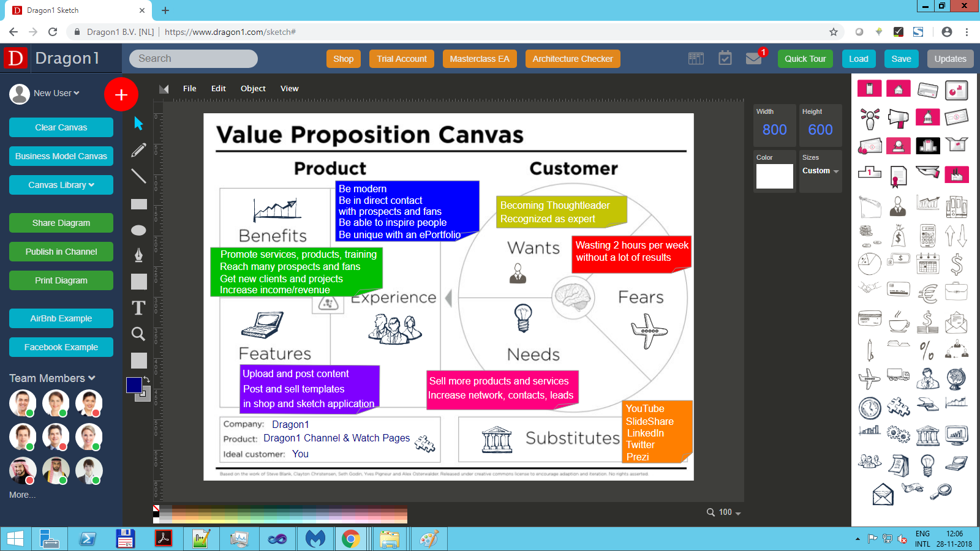980x551 pixels.
Task: Open the mail inbox with notification badge
Action: coord(754,58)
